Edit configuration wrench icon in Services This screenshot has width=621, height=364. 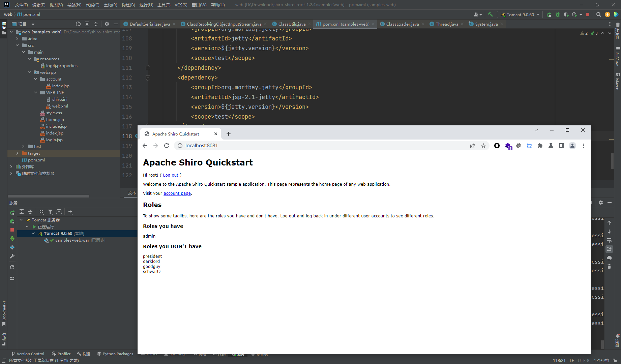[x=12, y=256]
